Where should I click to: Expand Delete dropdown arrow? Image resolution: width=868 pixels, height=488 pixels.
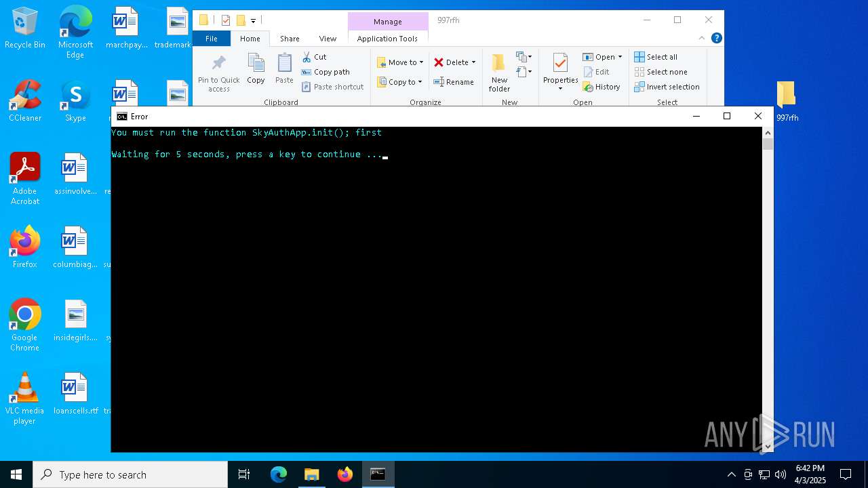[x=473, y=62]
